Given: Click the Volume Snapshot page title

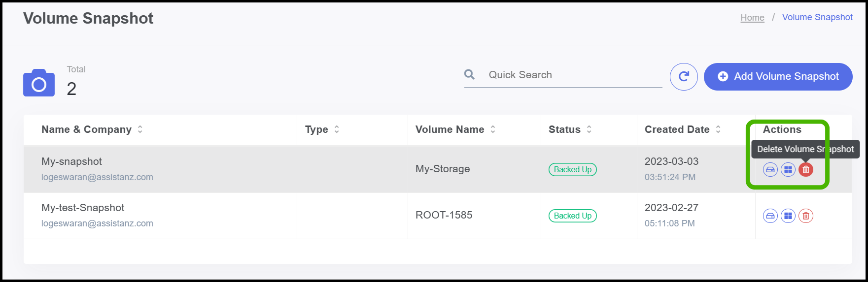Looking at the screenshot, I should coord(88,18).
